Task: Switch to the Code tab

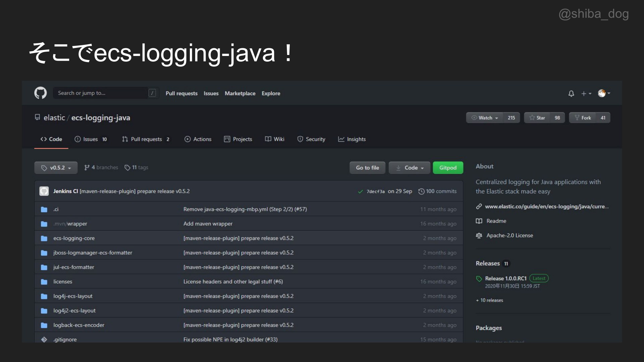Action: 51,139
